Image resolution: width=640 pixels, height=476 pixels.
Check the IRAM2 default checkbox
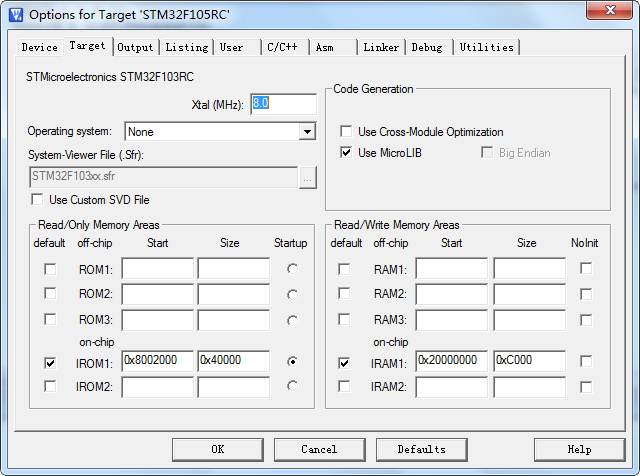point(344,386)
